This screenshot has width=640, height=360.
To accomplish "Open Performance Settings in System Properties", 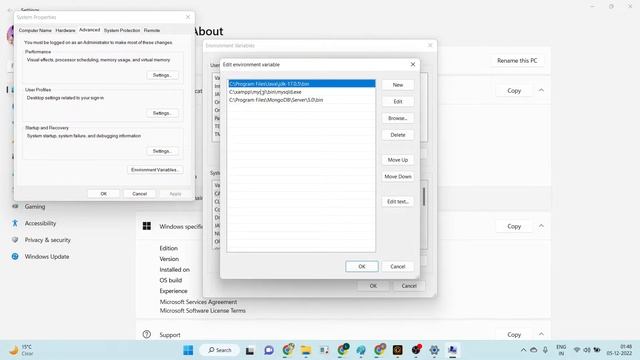I will tap(162, 75).
